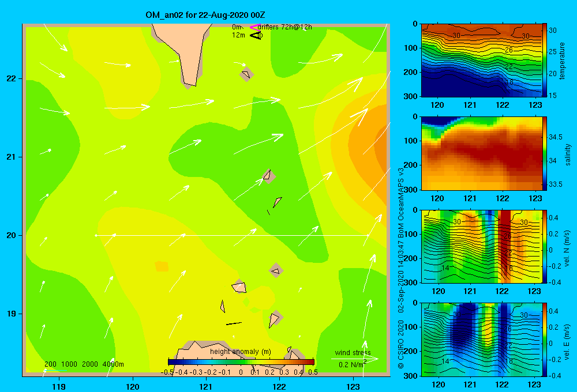Click longitude label 119 on main map
577x392 pixels.
59,386
